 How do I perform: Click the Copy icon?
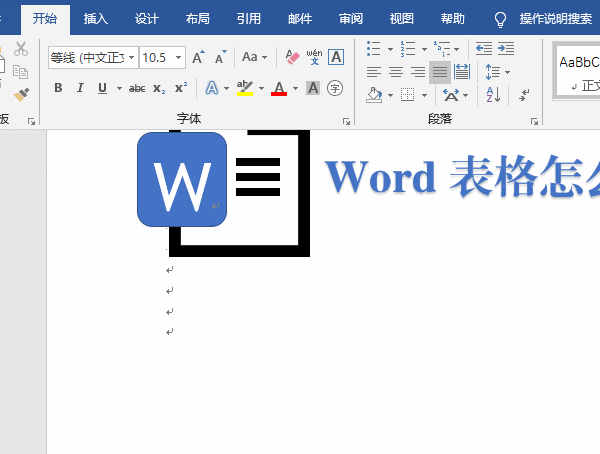tap(21, 72)
